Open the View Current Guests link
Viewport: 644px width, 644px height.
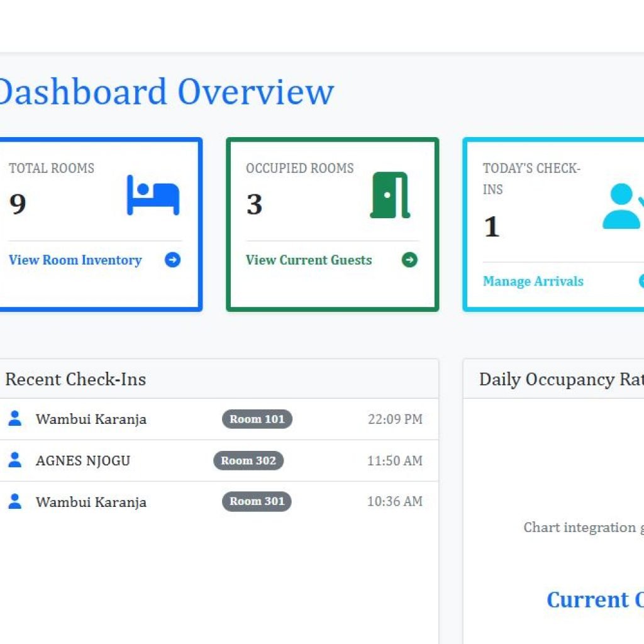tap(309, 260)
